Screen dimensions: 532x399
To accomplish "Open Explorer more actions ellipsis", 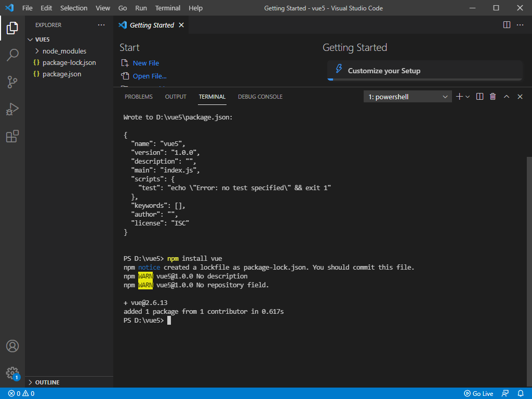I will (101, 25).
